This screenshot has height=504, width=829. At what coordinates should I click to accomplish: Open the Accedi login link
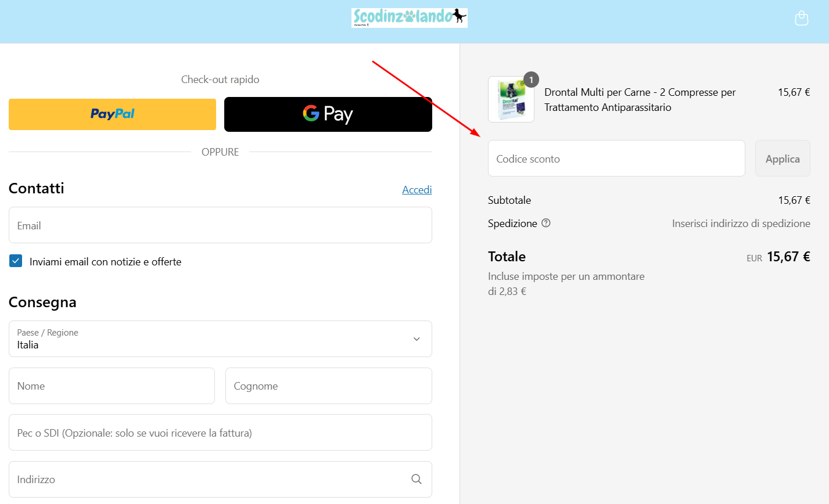pyautogui.click(x=417, y=189)
